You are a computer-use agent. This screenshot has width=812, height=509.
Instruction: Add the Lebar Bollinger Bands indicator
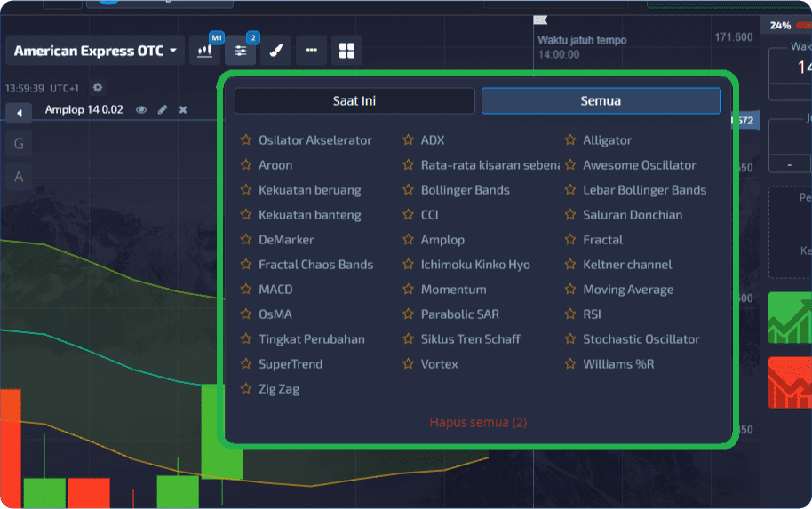pyautogui.click(x=645, y=190)
